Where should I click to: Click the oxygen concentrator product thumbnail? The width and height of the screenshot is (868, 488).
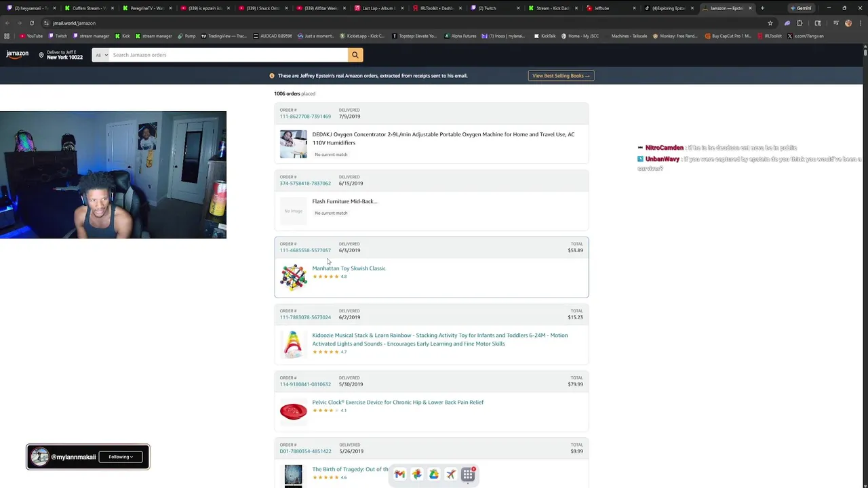pyautogui.click(x=293, y=144)
